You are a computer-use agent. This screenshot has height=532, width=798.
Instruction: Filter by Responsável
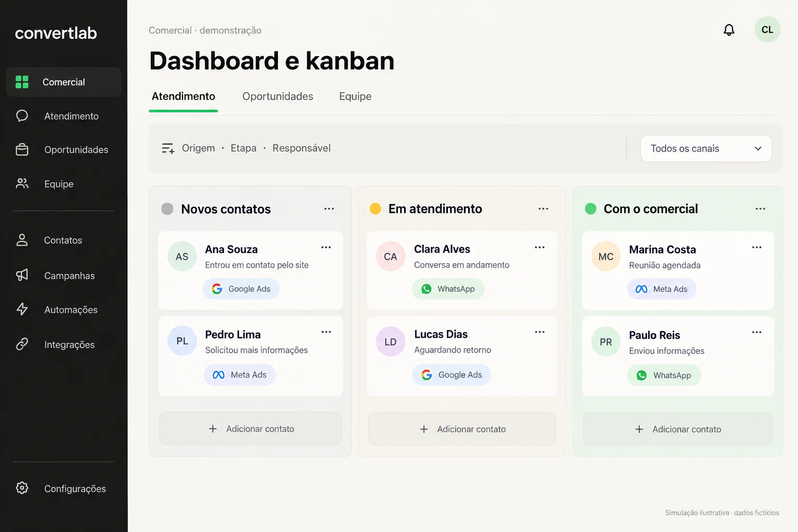click(x=301, y=148)
